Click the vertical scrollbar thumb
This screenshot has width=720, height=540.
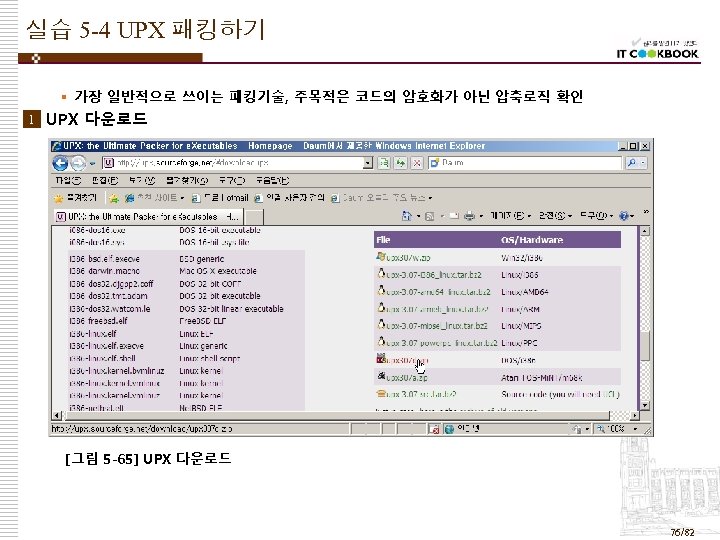[645, 346]
